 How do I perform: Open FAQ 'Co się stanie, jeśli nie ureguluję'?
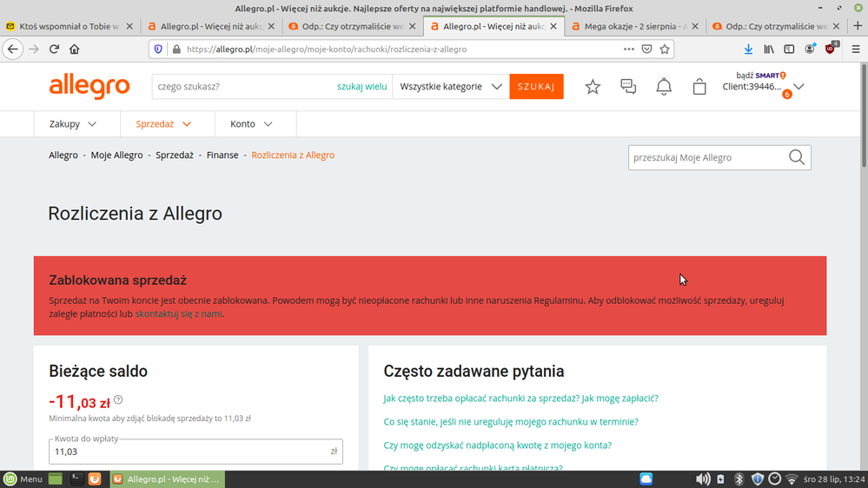pos(511,422)
